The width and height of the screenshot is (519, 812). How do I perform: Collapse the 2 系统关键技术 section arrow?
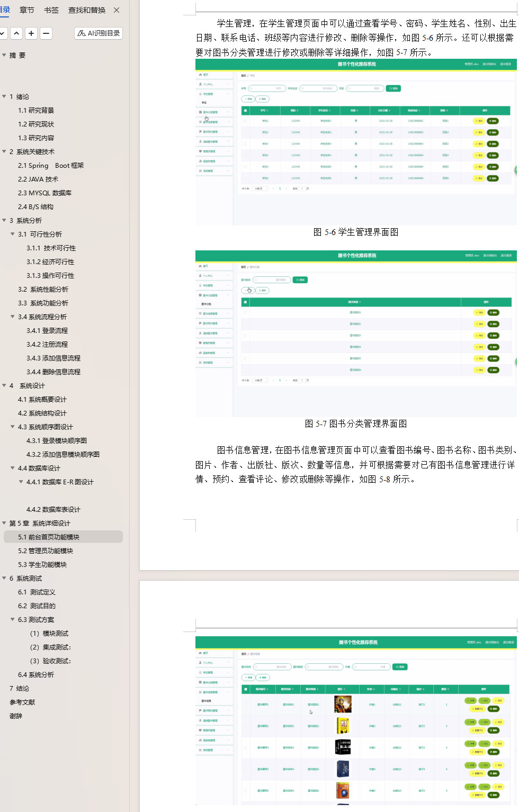tap(4, 151)
